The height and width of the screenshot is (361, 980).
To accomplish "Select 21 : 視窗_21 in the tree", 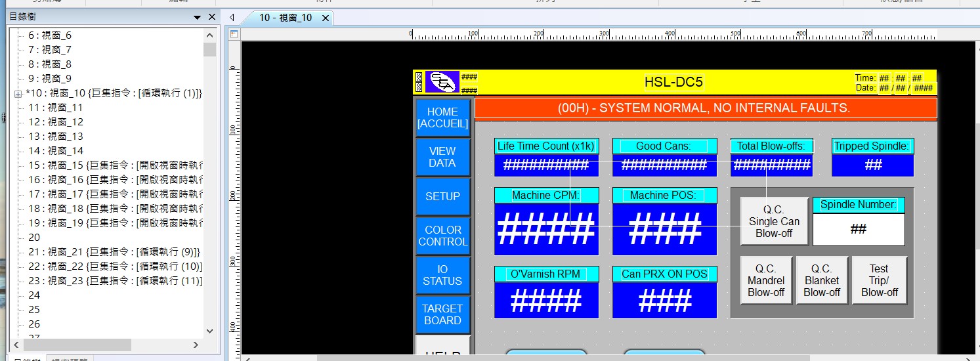I will click(x=112, y=252).
